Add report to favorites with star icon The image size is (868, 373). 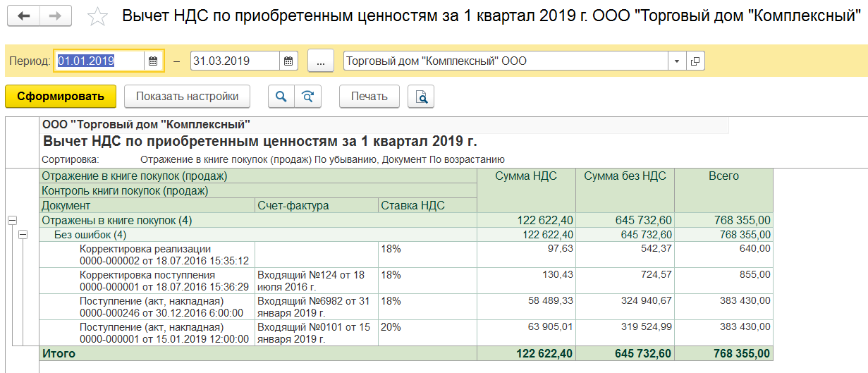coord(98,17)
